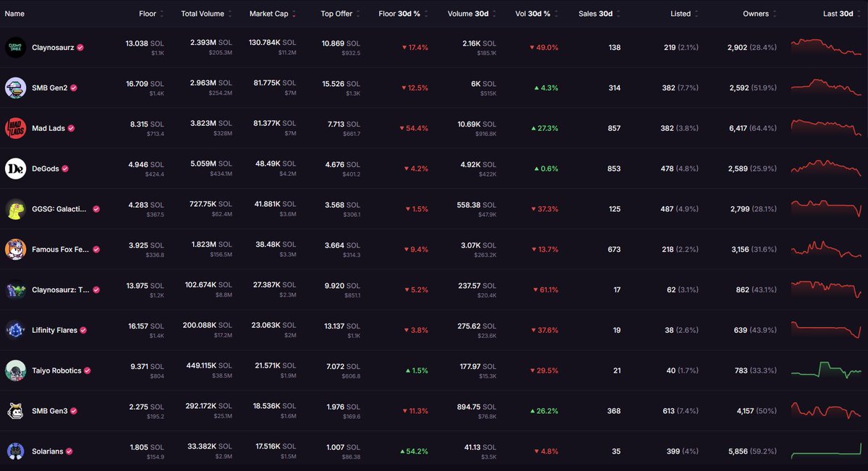View the DeGods 30d price sparkline

[x=826, y=168]
